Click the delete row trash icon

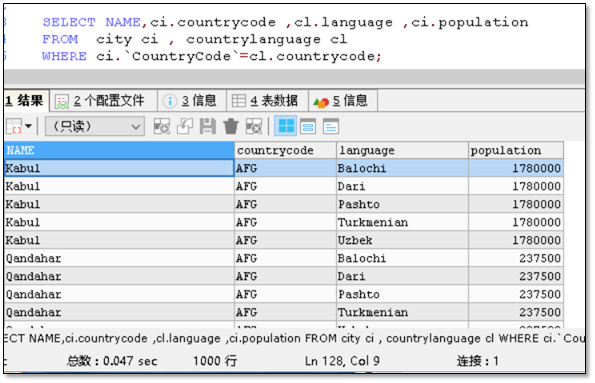pyautogui.click(x=231, y=126)
